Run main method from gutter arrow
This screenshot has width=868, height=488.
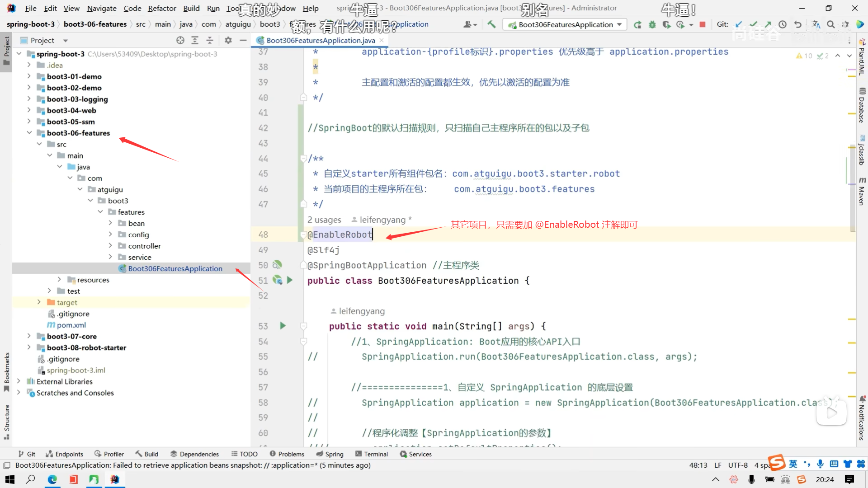coord(283,326)
